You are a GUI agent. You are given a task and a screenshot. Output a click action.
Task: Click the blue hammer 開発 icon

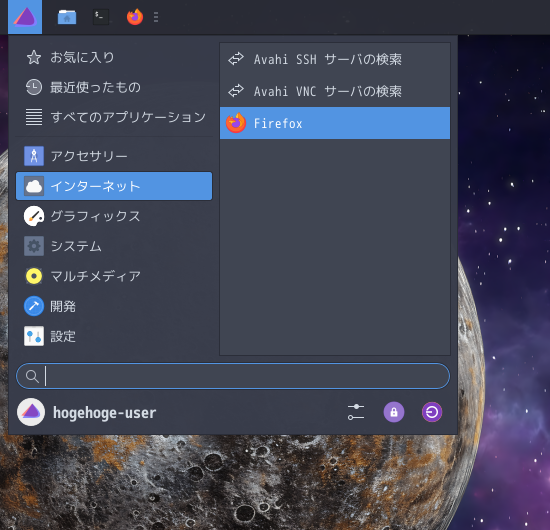coord(34,306)
